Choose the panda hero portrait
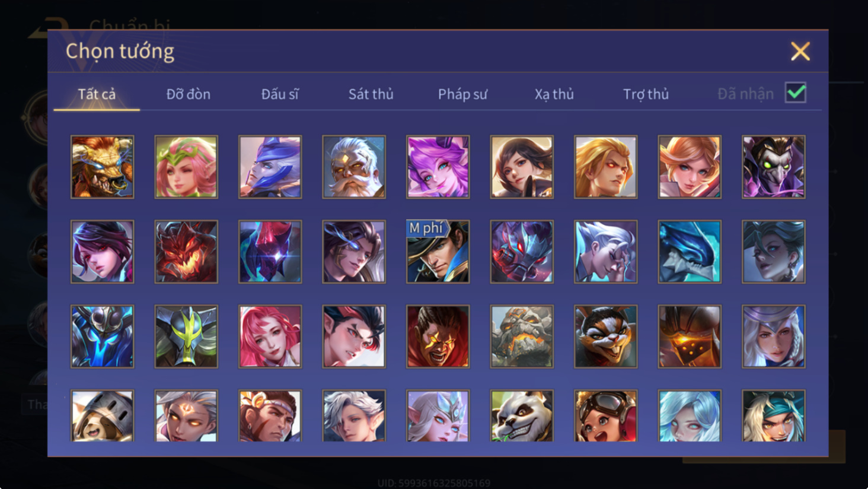 click(522, 415)
